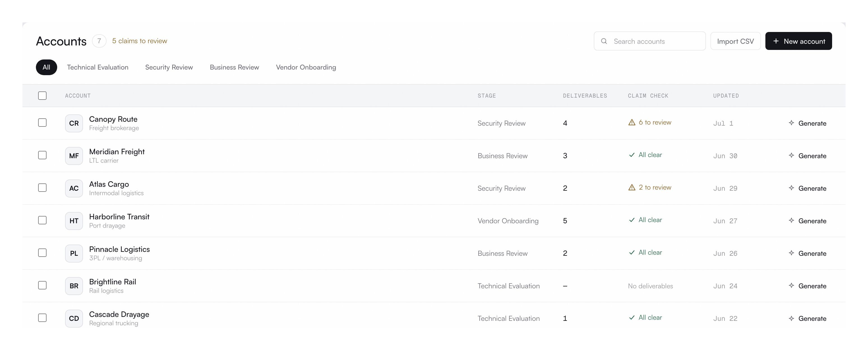The image size is (868, 350).
Task: Click the Account column header
Action: [x=78, y=96]
